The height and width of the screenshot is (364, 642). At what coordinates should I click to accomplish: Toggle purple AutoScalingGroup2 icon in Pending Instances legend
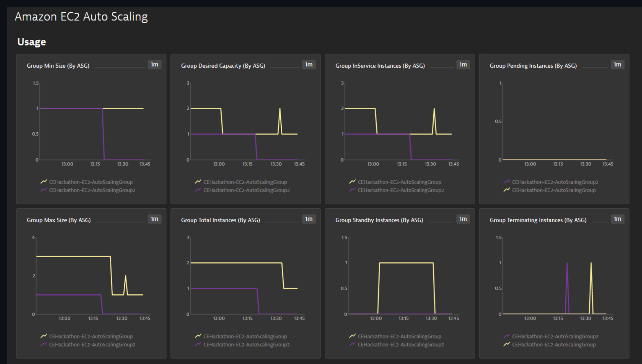(x=507, y=182)
